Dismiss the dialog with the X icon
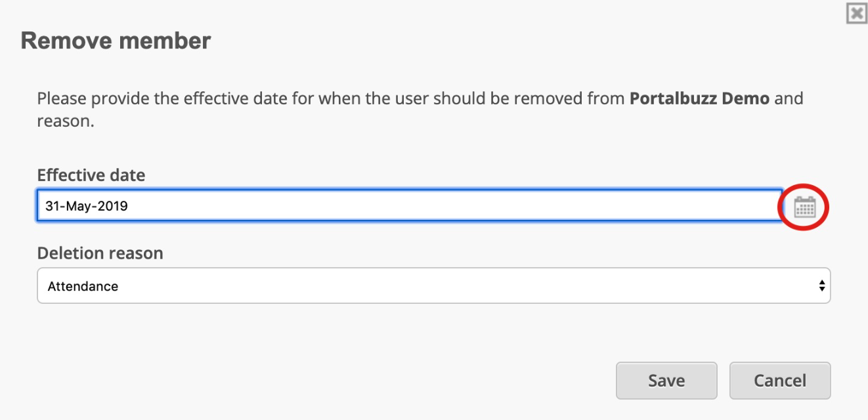868x420 pixels. pyautogui.click(x=856, y=14)
